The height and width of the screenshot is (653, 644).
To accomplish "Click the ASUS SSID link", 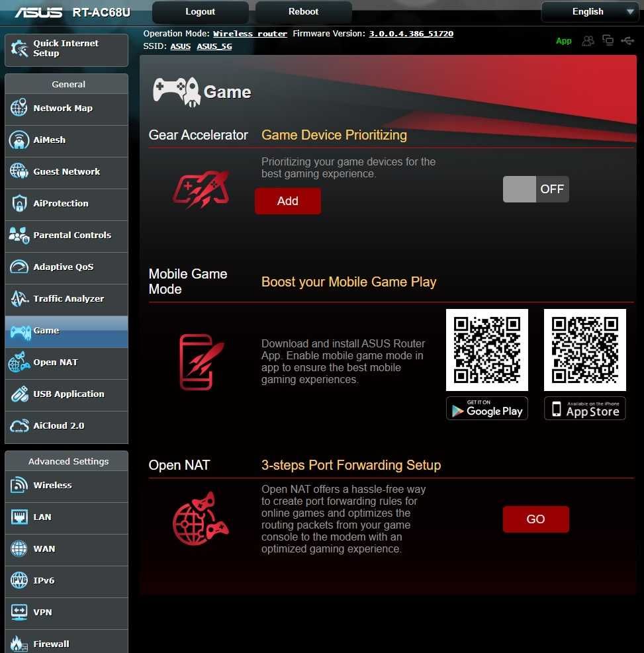I will pyautogui.click(x=181, y=46).
